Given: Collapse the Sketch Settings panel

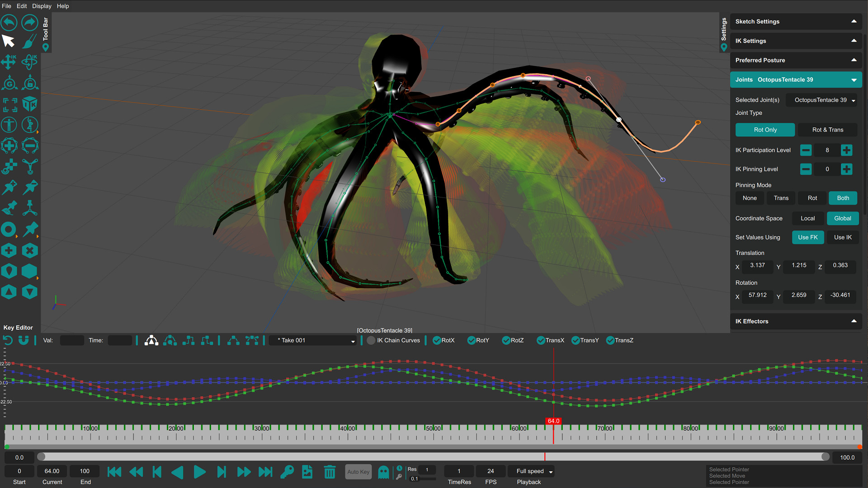Looking at the screenshot, I should click(854, 21).
